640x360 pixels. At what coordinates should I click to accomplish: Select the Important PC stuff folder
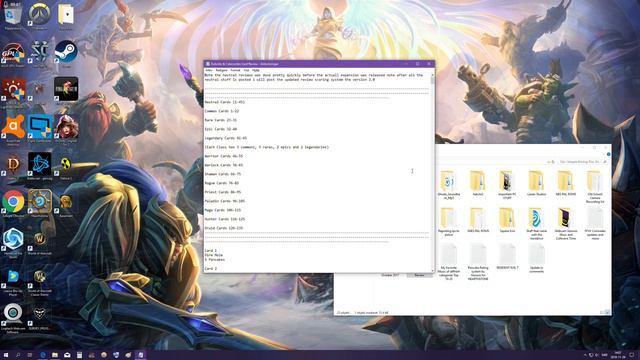(507, 185)
